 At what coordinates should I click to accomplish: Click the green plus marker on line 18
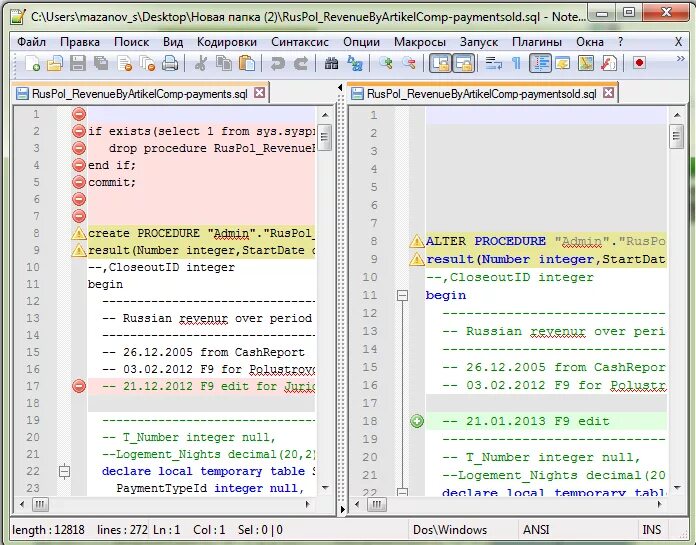click(416, 421)
